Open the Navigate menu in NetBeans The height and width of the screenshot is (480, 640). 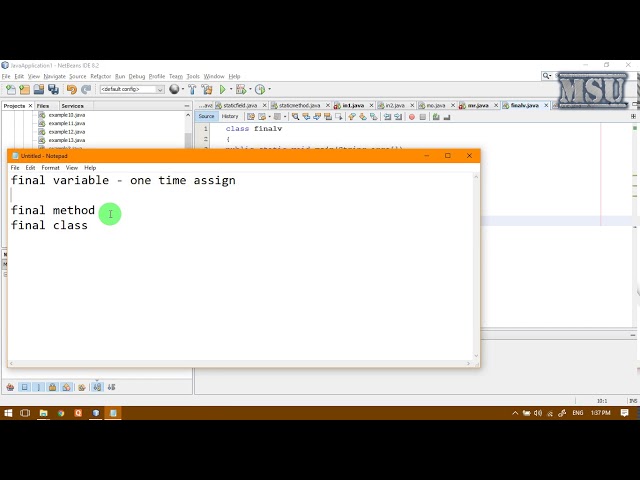(54, 76)
